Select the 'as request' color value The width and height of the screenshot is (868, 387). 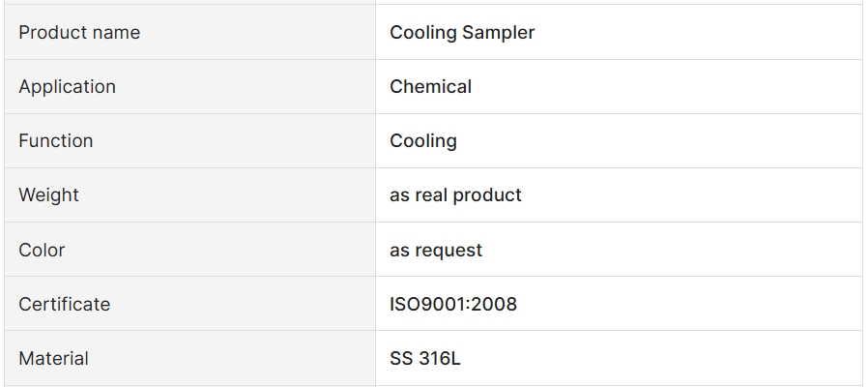click(x=436, y=250)
